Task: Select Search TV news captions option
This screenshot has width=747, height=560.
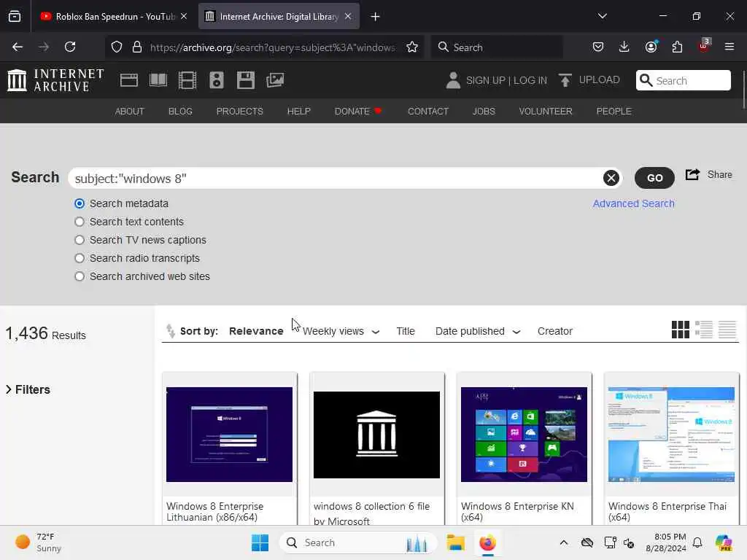Action: point(80,240)
